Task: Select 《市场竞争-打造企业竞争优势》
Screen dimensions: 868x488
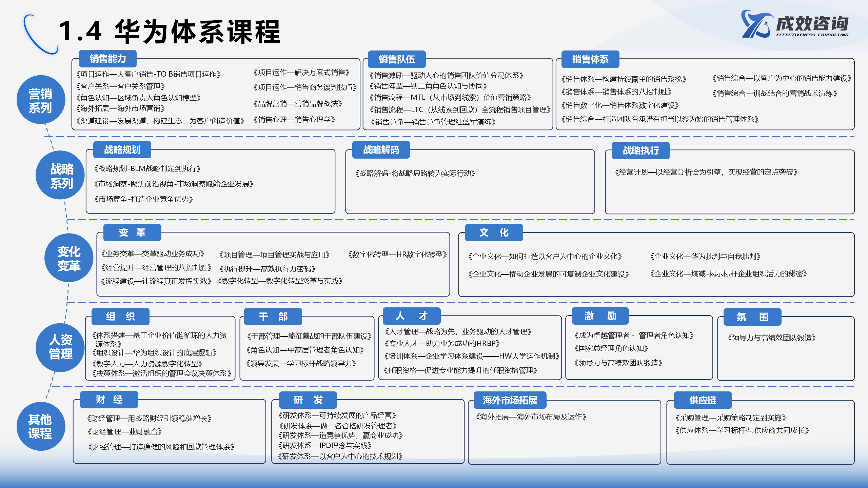Action: pos(143,199)
